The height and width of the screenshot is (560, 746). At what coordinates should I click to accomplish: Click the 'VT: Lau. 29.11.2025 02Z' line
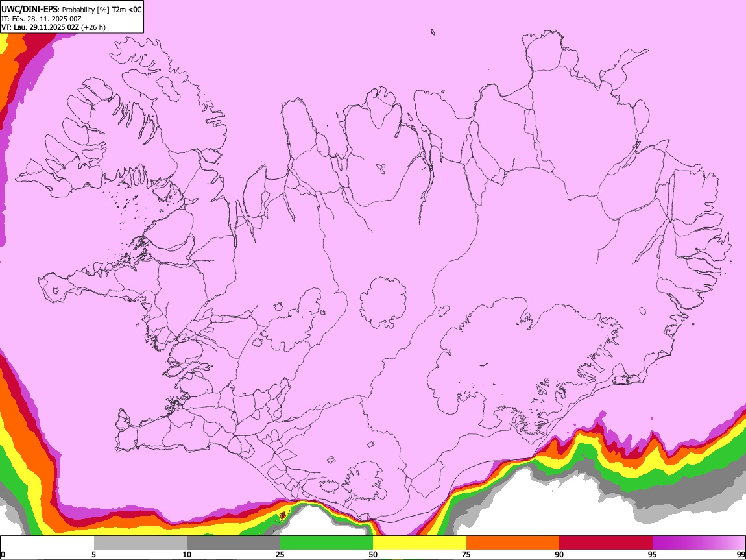[x=40, y=27]
